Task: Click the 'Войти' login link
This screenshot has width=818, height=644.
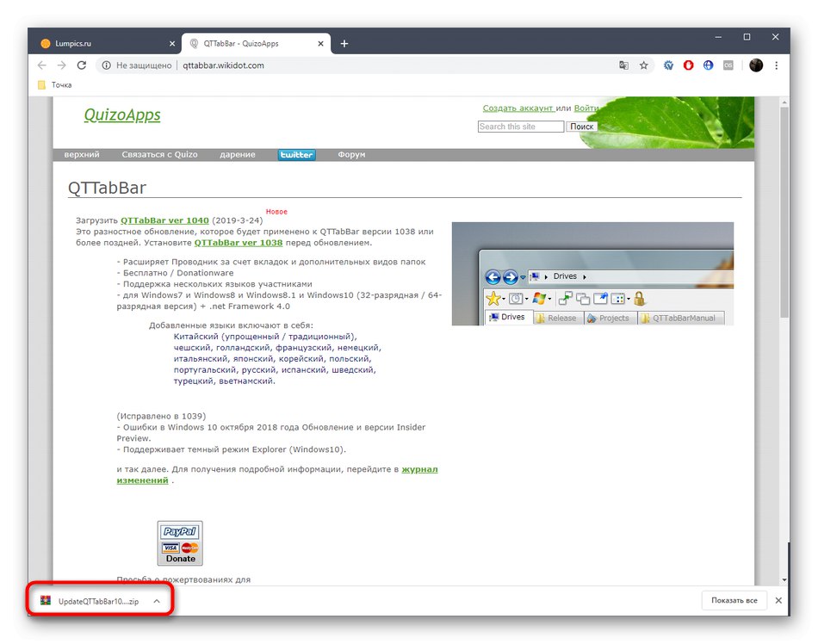Action: [586, 108]
